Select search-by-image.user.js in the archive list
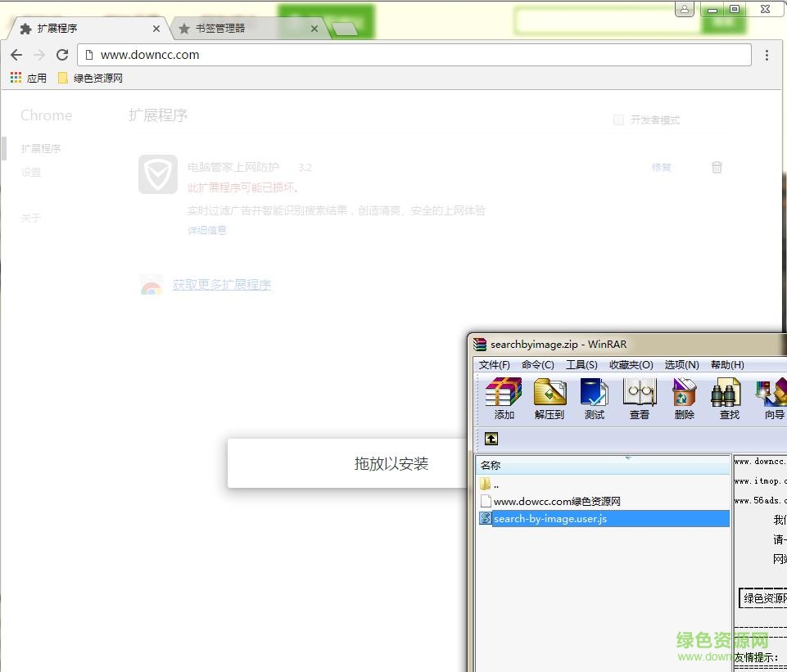Screen dimensions: 787x672 [x=550, y=518]
